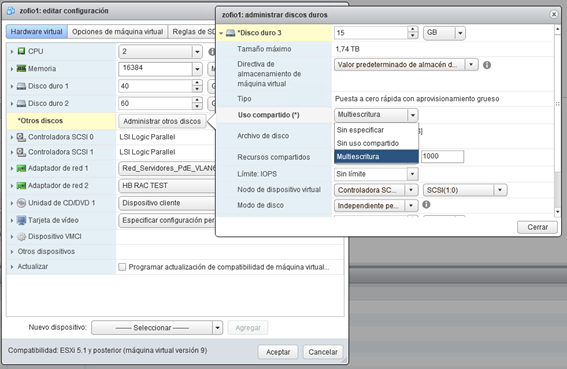This screenshot has width=567, height=369.
Task: Switch to the Hardware virtual tab
Action: point(37,32)
